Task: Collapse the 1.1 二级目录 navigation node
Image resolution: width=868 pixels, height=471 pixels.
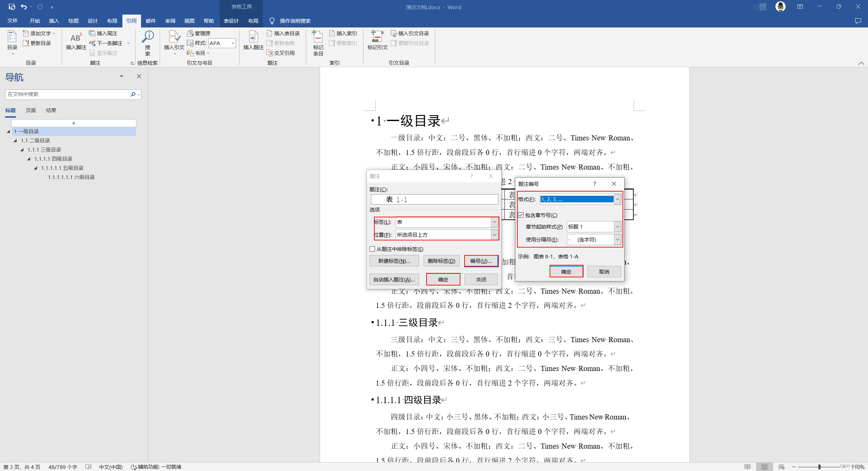Action: pyautogui.click(x=15, y=140)
